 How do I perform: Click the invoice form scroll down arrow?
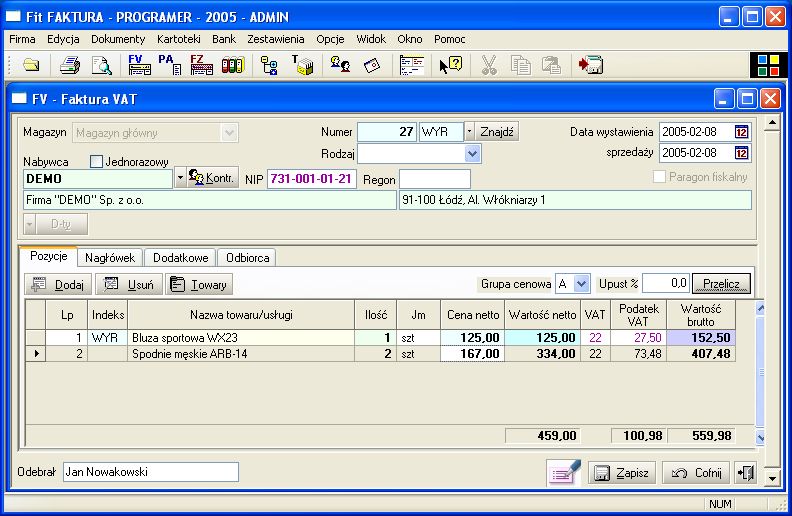(772, 478)
